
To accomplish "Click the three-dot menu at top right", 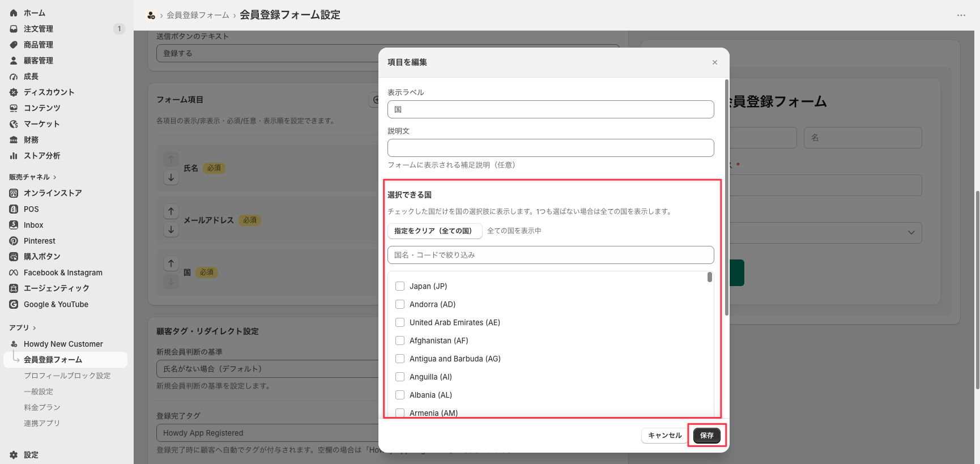I will (961, 15).
